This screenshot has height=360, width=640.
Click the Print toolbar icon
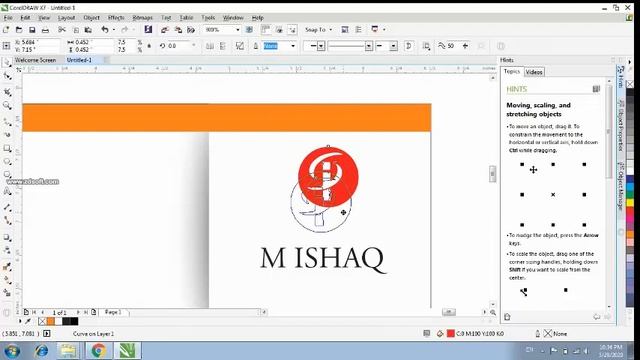point(45,30)
